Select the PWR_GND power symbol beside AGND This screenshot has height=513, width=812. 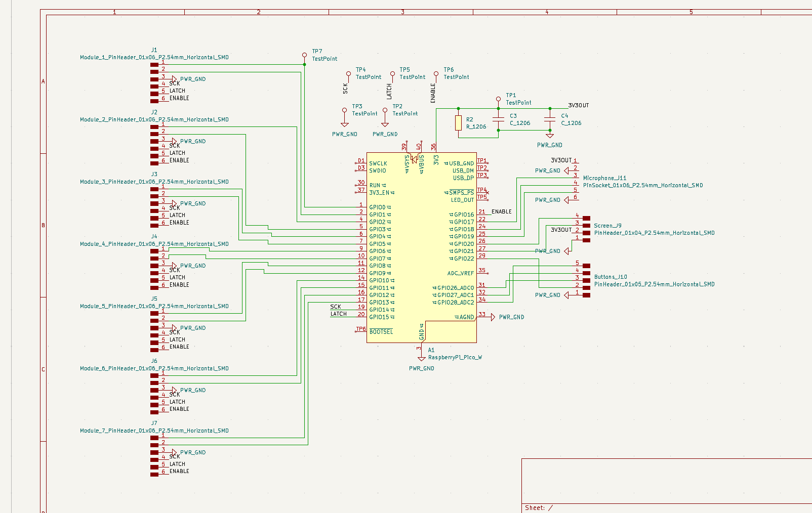tap(492, 317)
